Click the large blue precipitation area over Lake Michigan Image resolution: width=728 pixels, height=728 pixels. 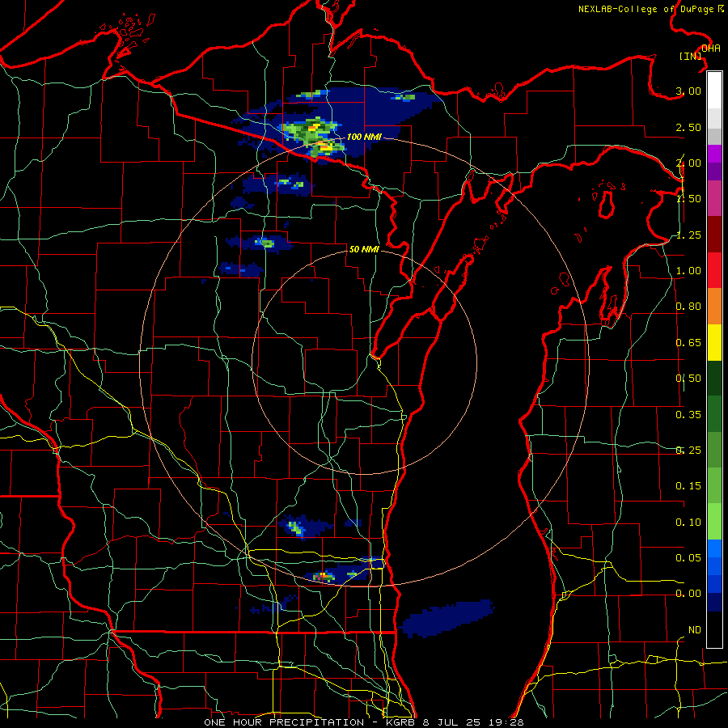pos(447,618)
